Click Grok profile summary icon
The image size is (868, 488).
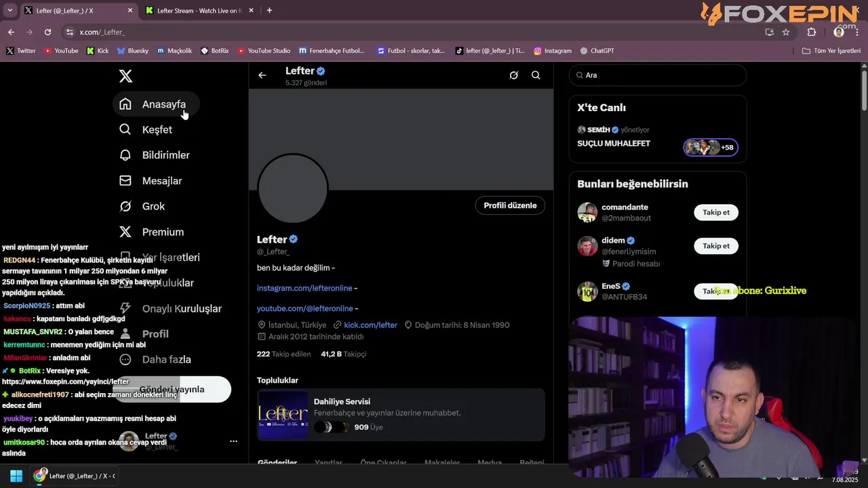(513, 75)
